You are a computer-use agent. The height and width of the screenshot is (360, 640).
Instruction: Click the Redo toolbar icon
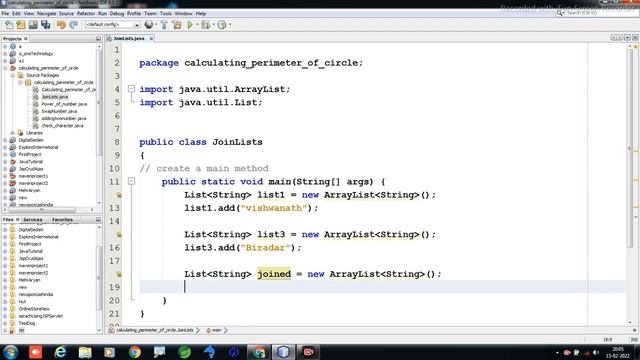click(73, 25)
